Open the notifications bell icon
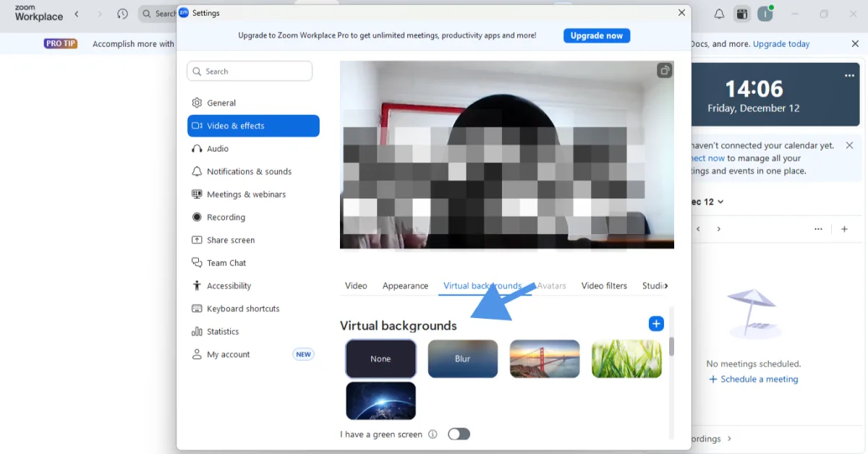This screenshot has height=454, width=868. tap(719, 14)
